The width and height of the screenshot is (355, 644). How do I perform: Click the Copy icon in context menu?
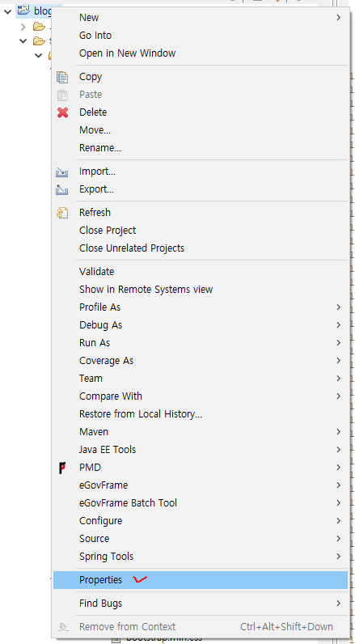point(62,77)
